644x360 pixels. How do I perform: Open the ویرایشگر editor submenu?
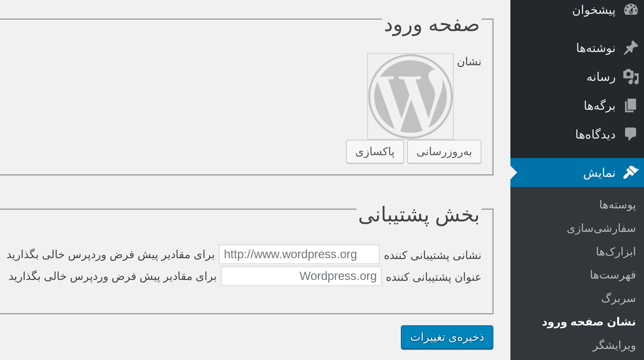614,346
